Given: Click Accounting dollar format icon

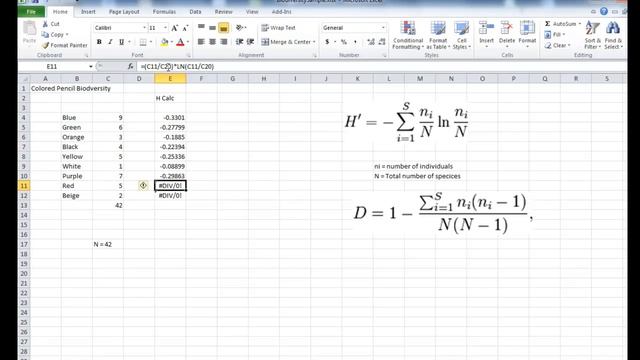Looking at the screenshot, I should pyautogui.click(x=327, y=42).
